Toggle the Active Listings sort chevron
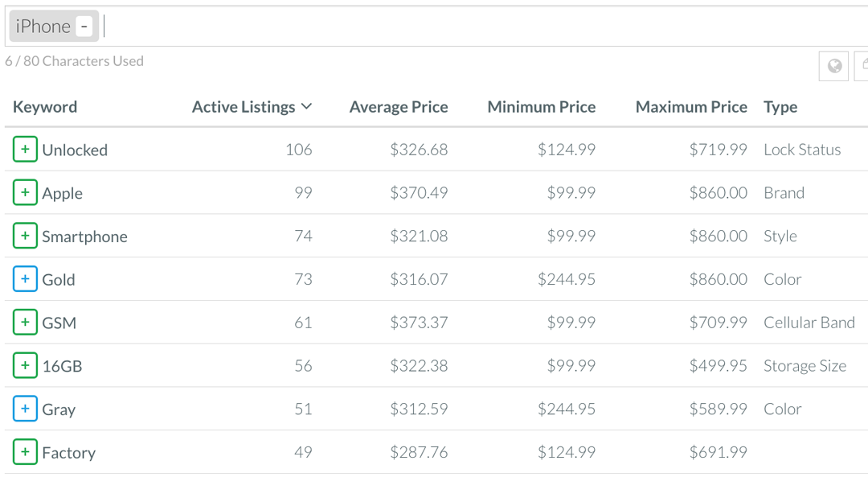This screenshot has width=868, height=477. 306,106
